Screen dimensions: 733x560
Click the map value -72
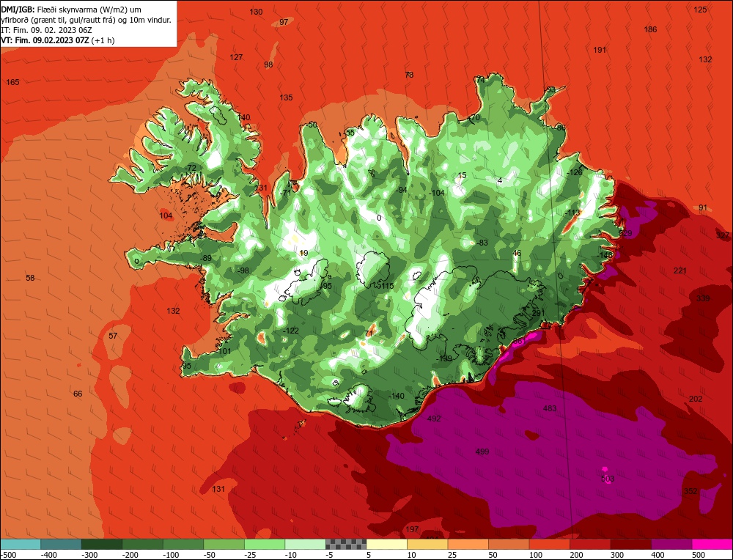(x=191, y=169)
